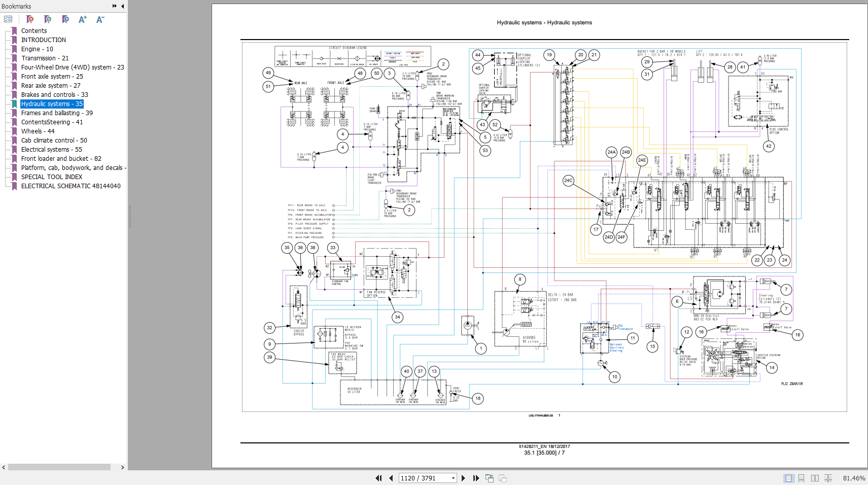The image size is (868, 485).
Task: Go to the next page
Action: [463, 478]
